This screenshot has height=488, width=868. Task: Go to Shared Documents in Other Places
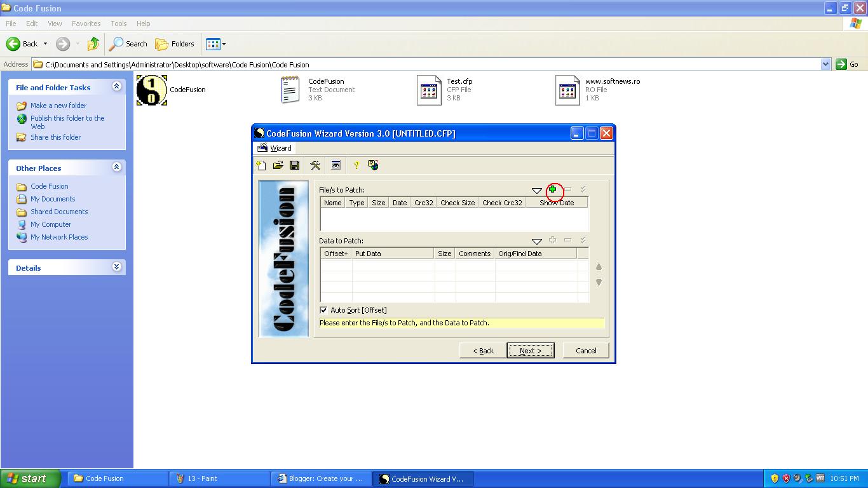tap(59, 212)
